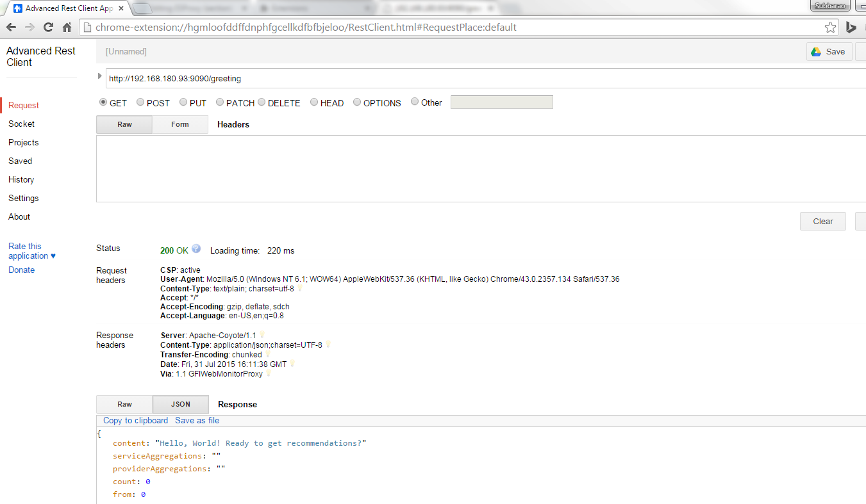Open Rate this application link

click(x=32, y=251)
